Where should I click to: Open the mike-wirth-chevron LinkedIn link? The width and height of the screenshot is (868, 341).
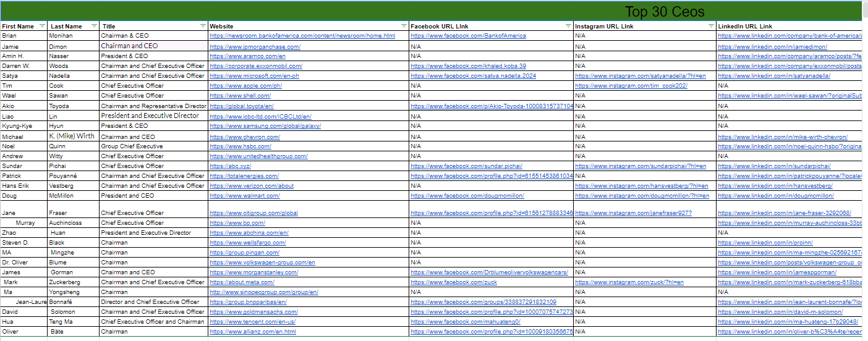pyautogui.click(x=783, y=137)
